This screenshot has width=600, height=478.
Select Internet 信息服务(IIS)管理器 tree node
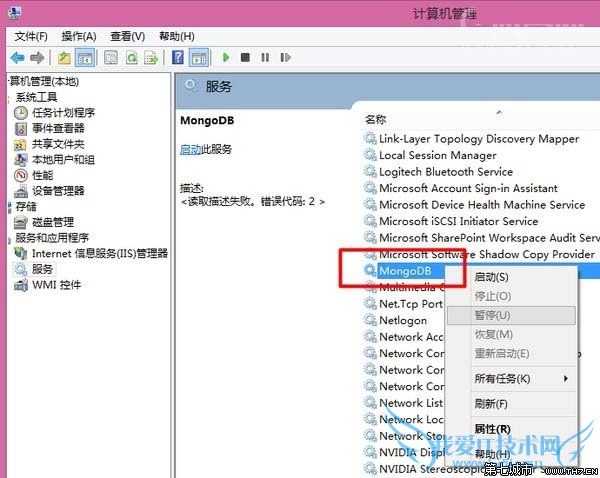click(100, 253)
